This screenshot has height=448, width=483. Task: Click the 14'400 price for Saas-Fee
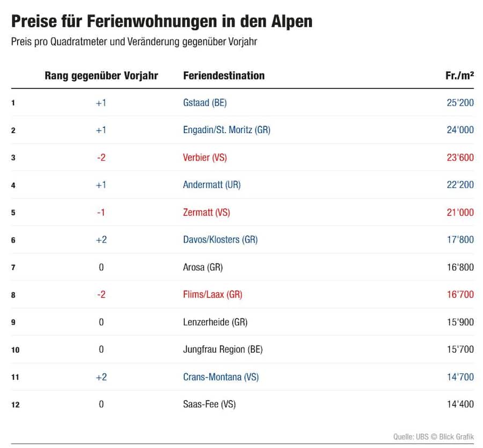460,405
